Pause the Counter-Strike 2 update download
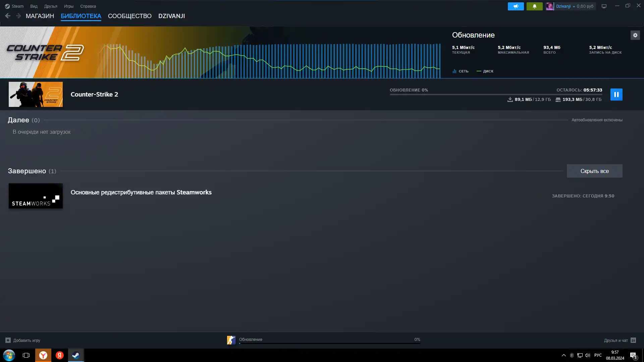 [x=616, y=95]
